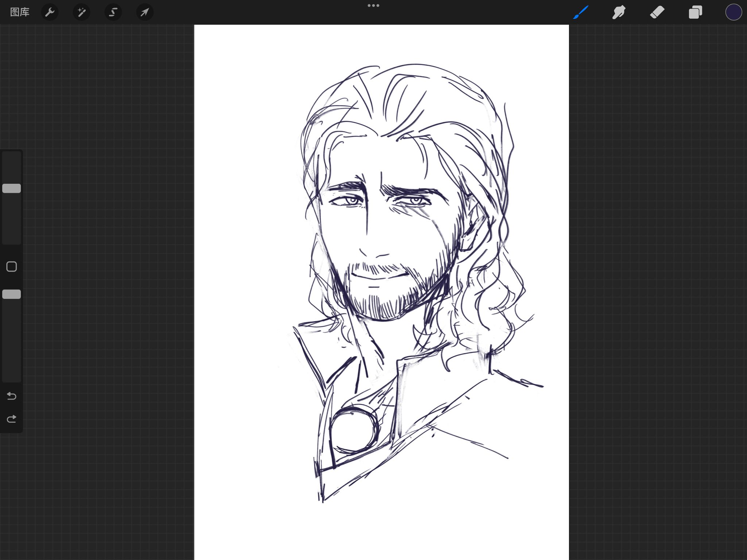Click the brush opacity slider handle
Screen dimensions: 747x560
coord(12,294)
